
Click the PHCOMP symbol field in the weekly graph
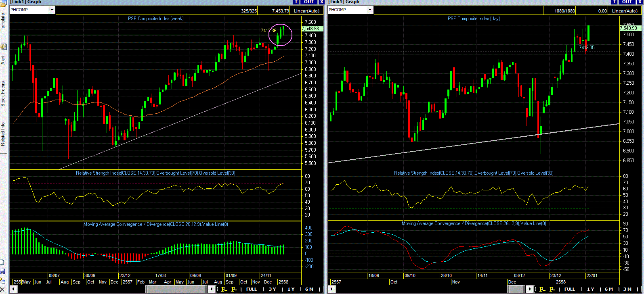[29, 10]
